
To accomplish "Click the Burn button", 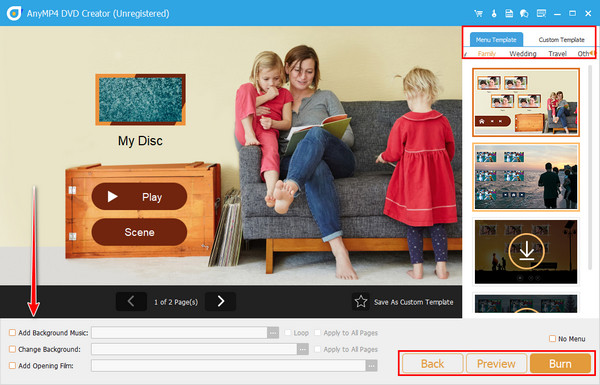I will tap(560, 363).
